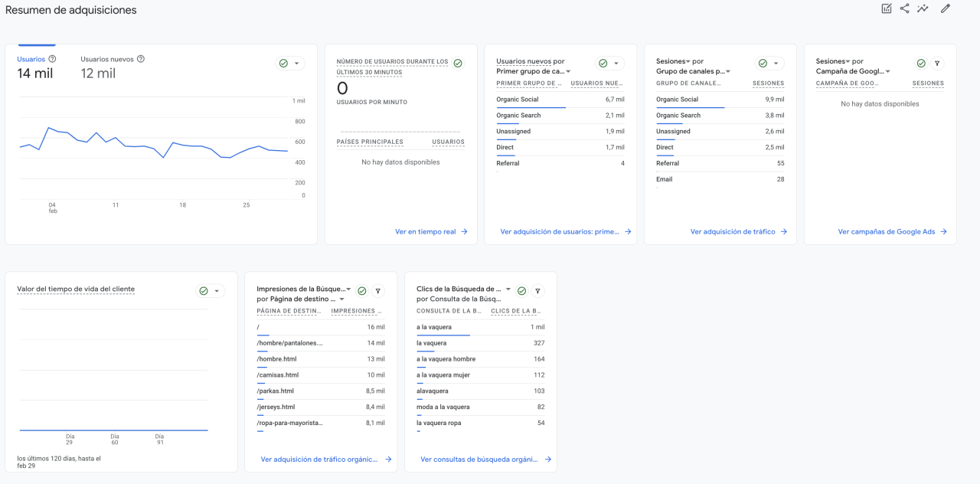The width and height of the screenshot is (980, 484).
Task: Open the Ver campañas de Google Ads link
Action: 892,231
